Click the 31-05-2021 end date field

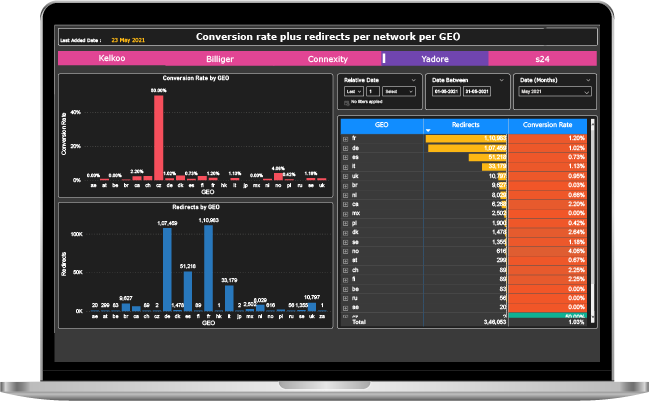point(477,91)
